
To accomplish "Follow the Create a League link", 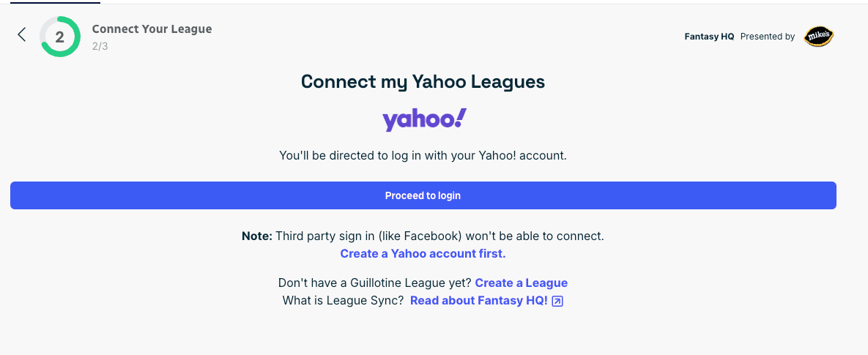I will coord(521,283).
